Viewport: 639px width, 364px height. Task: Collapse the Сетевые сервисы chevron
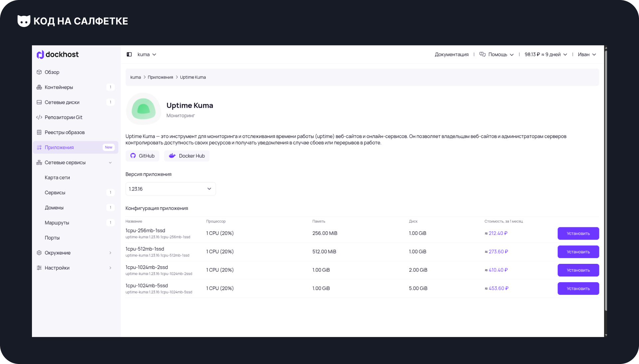110,163
